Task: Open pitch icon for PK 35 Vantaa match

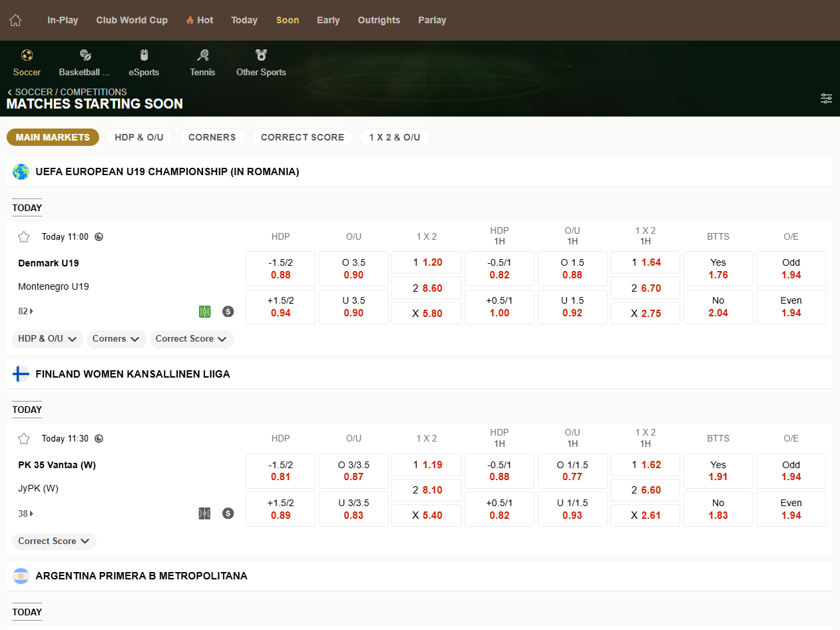Action: pyautogui.click(x=204, y=513)
